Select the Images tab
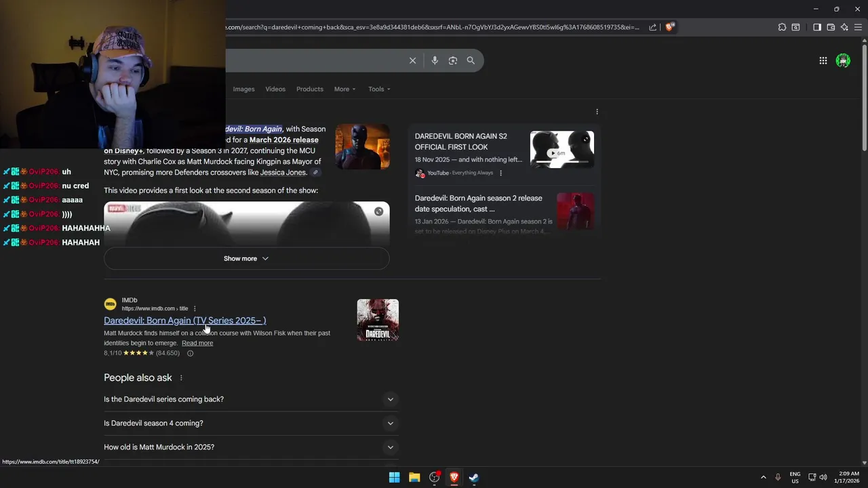The width and height of the screenshot is (868, 488). click(243, 89)
